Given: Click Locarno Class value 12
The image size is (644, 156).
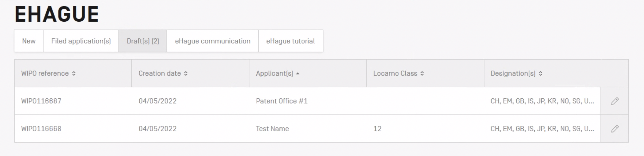Looking at the screenshot, I should click(377, 129).
